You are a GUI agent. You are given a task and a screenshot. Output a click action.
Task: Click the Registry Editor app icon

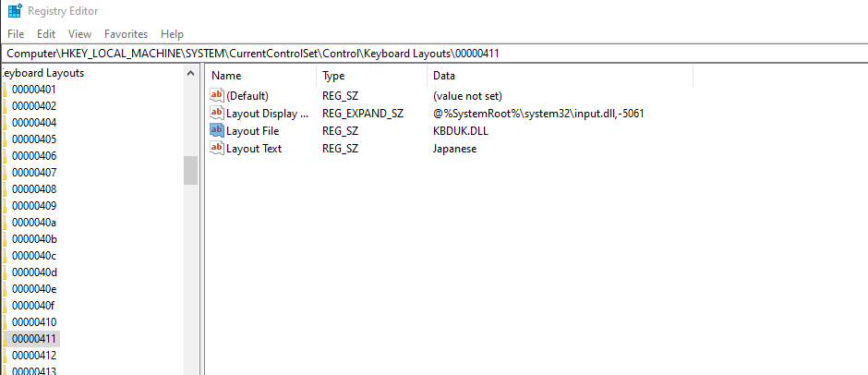(x=15, y=10)
